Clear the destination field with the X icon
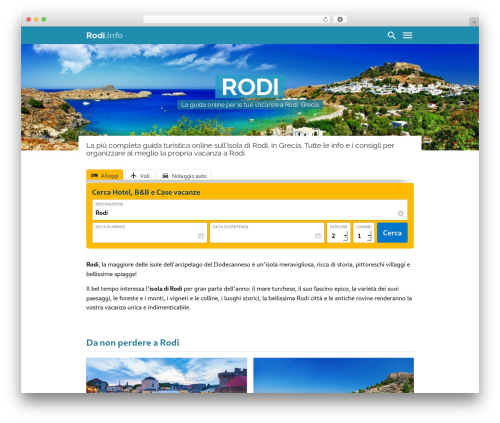This screenshot has width=500, height=423. coord(401,213)
